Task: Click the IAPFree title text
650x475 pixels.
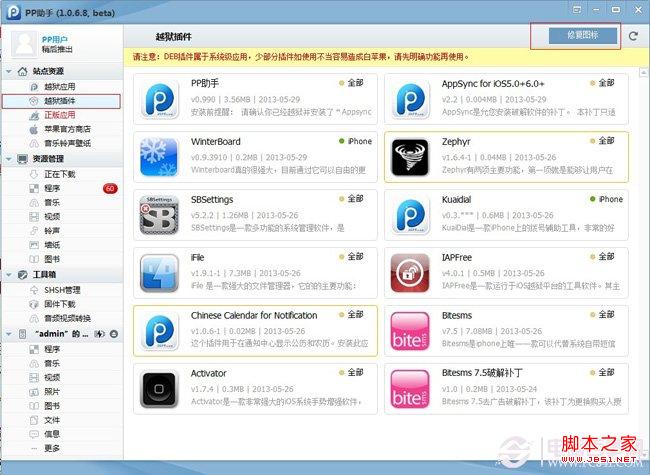Action: point(457,257)
